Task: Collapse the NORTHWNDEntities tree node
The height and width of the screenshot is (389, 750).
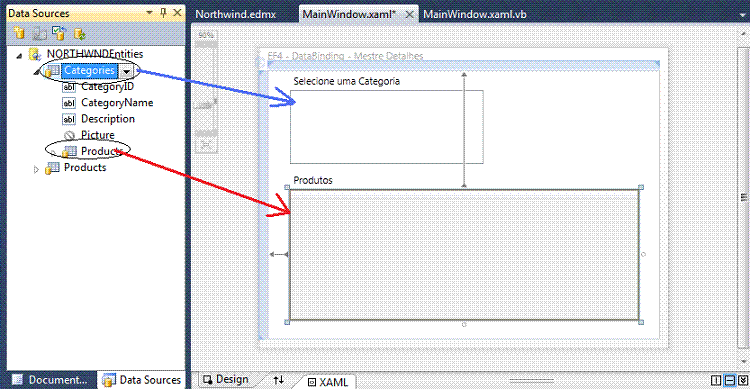Action: pyautogui.click(x=19, y=56)
